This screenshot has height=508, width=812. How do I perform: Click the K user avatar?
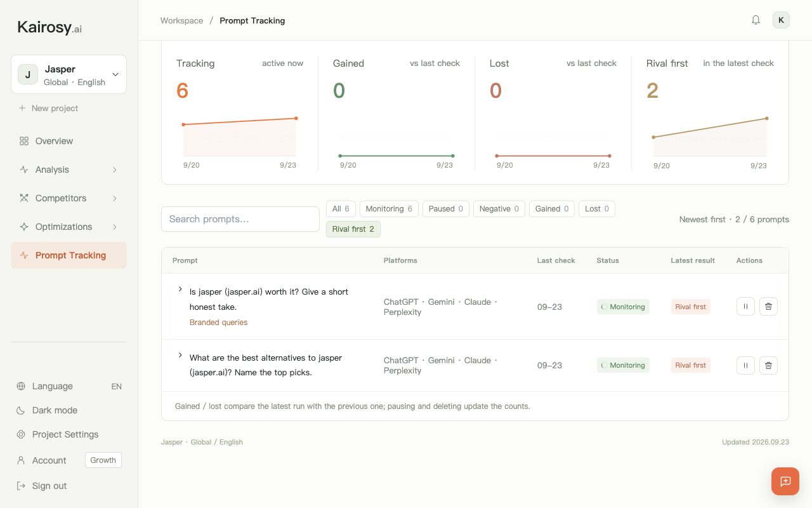tap(781, 20)
